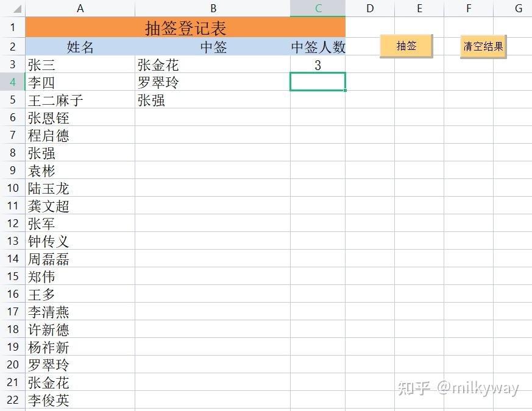Select column E header
Screen dimensions: 532x411
point(419,8)
